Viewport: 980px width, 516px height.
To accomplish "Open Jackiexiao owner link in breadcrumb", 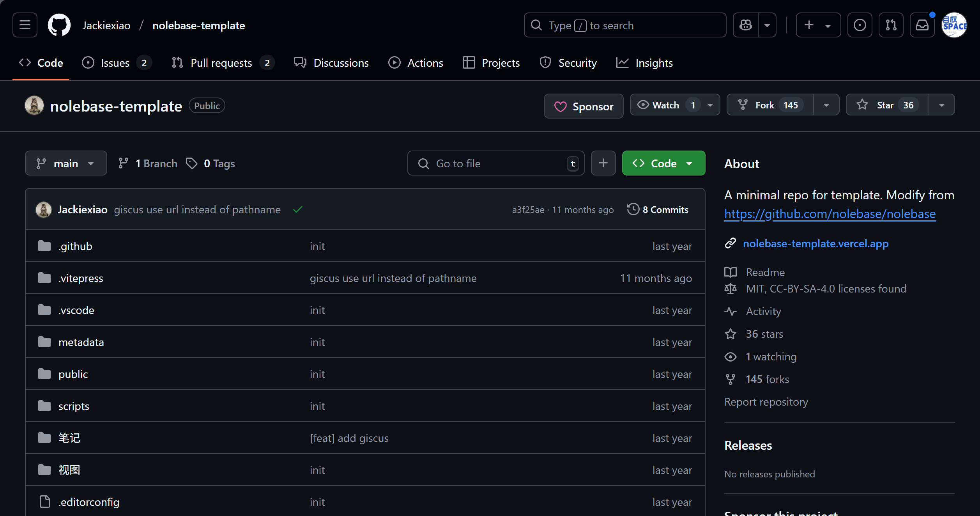I will (106, 25).
